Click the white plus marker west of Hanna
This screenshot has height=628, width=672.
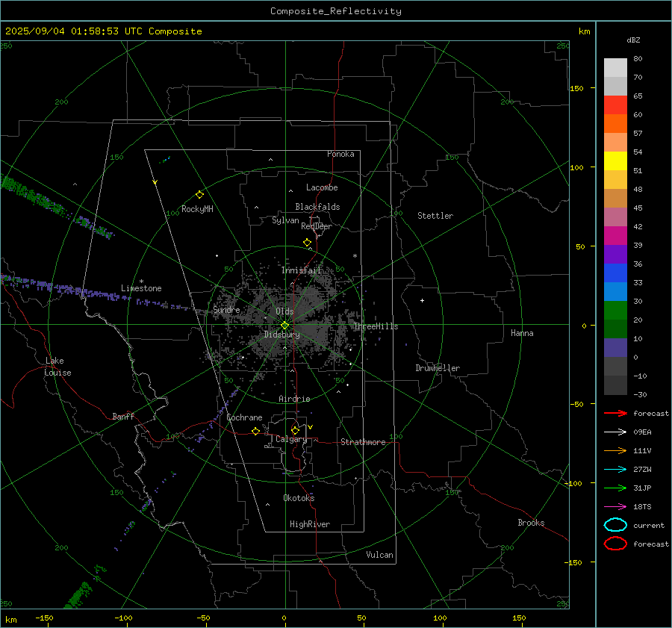point(422,300)
